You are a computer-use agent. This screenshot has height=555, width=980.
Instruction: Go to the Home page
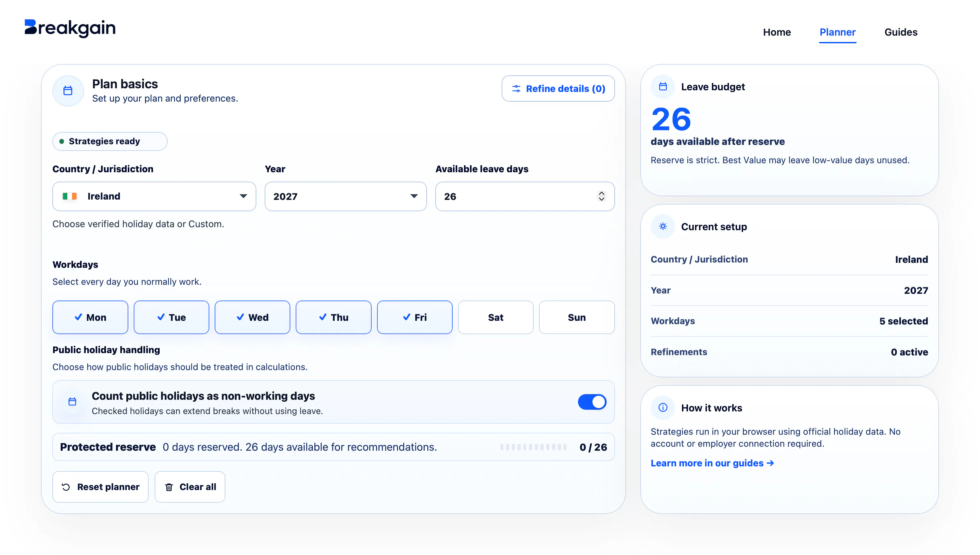(777, 32)
